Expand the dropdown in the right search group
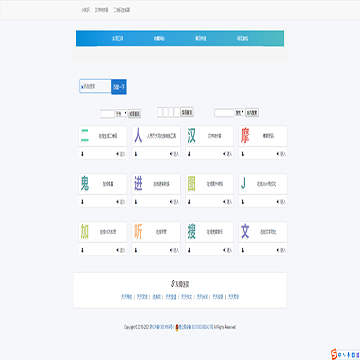The height and width of the screenshot is (360, 360). point(239,113)
